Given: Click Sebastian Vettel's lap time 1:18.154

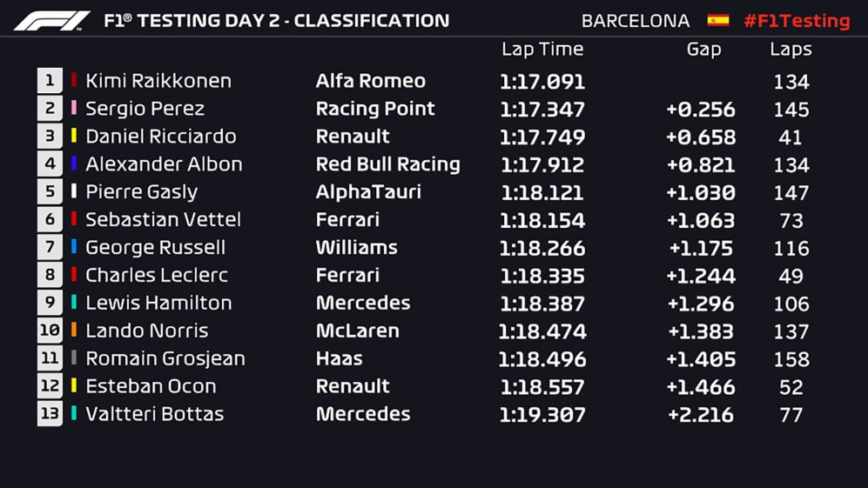Looking at the screenshot, I should [x=542, y=220].
